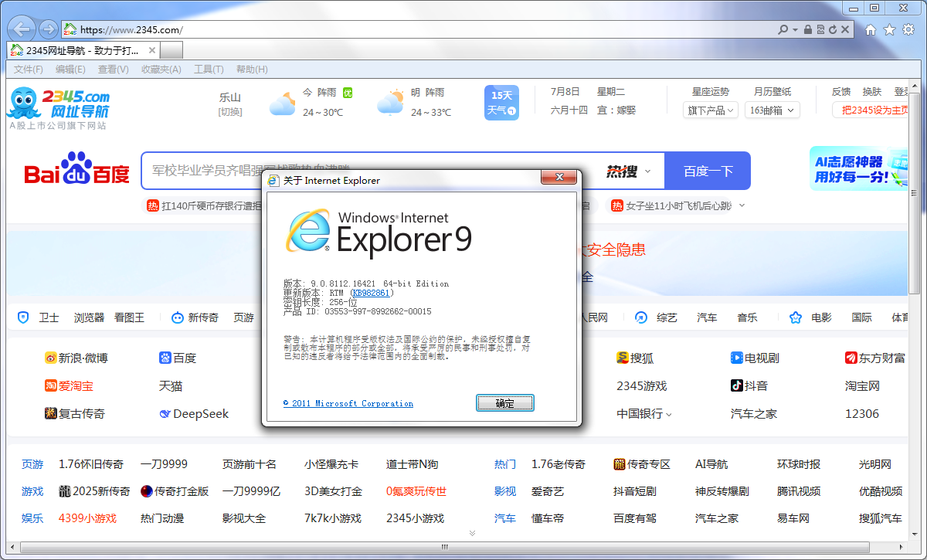Open the 编辑(E) menu

click(70, 70)
